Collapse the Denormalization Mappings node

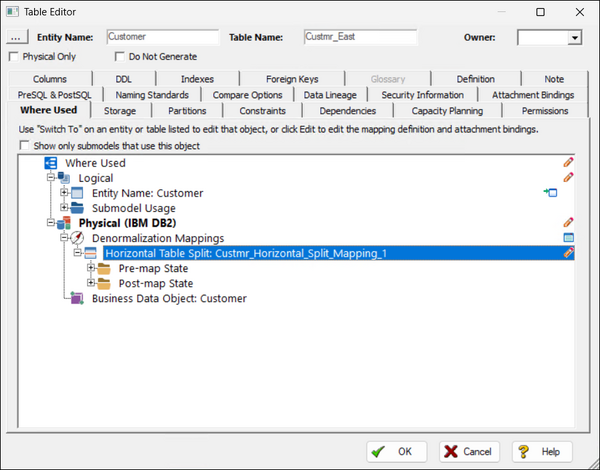[64, 237]
